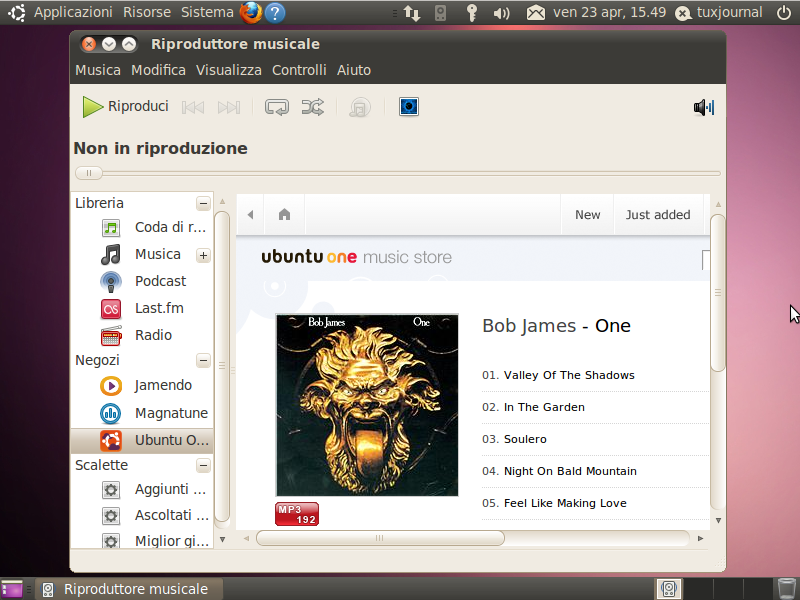Open the Modifica menu

tap(158, 70)
